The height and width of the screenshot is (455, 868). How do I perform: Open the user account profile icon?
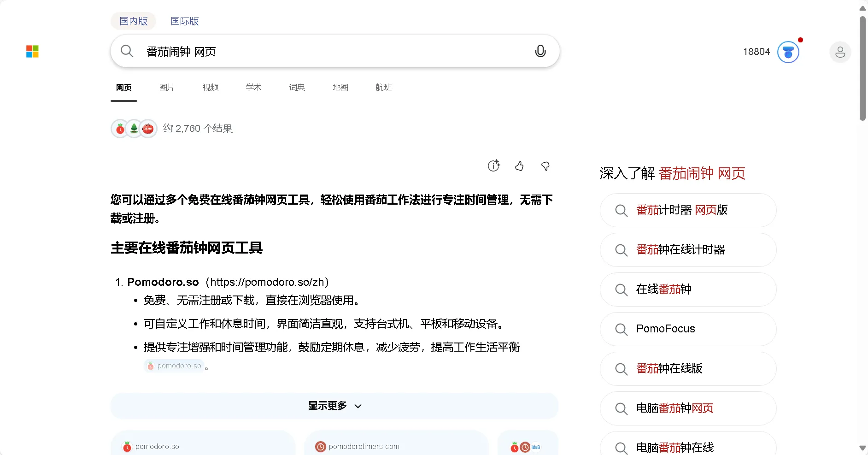pyautogui.click(x=840, y=52)
